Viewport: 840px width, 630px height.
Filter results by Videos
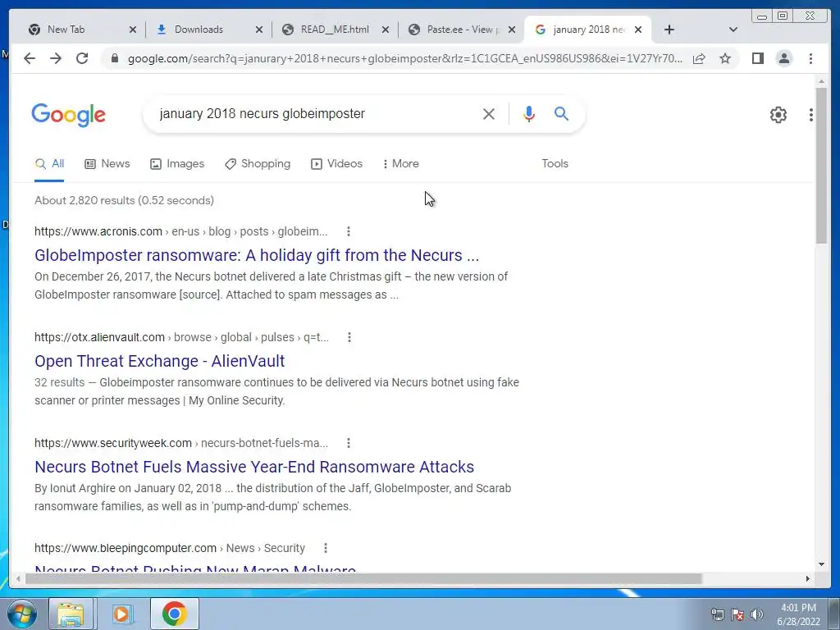tap(336, 164)
